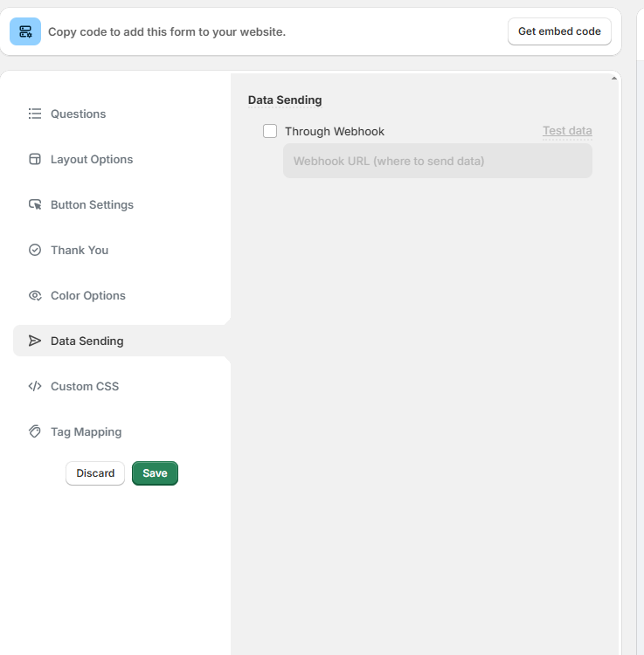Click the Button Settings cursor icon
Viewport: 644px width, 655px height.
click(35, 204)
